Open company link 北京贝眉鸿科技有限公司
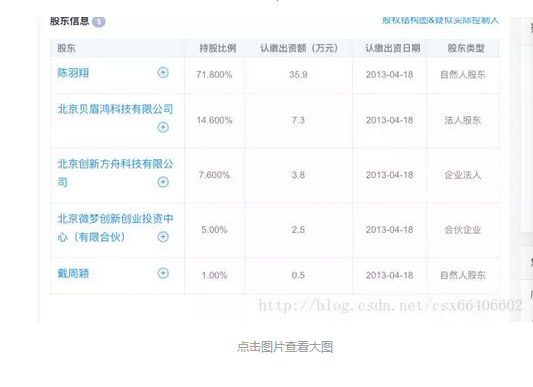Image resolution: width=533 pixels, height=387 pixels. 115,109
